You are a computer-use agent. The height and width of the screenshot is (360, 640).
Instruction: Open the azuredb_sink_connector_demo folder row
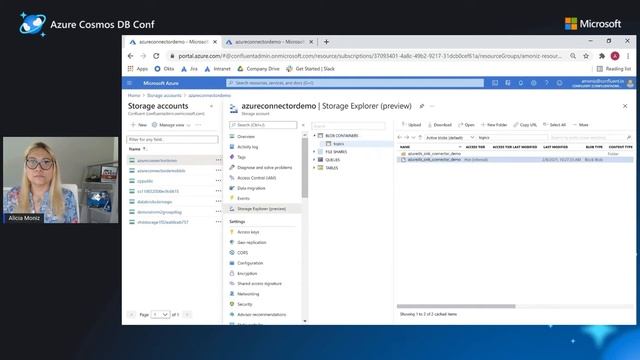pyautogui.click(x=515, y=154)
